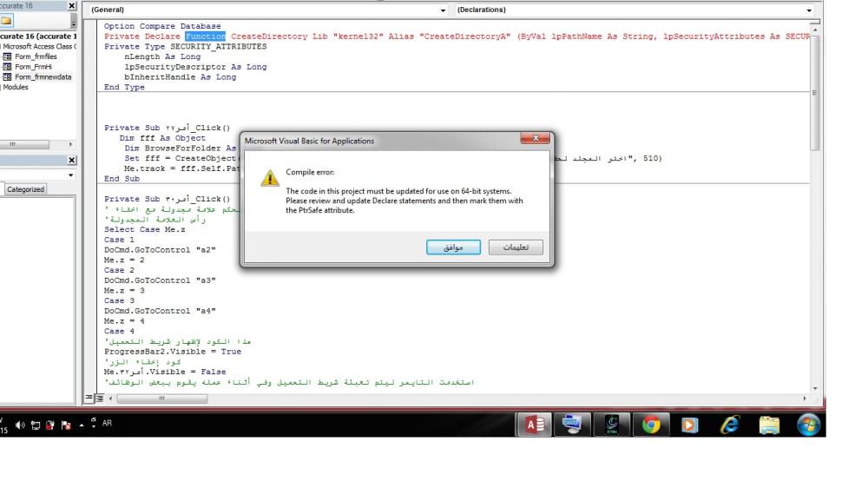Close the Project explorer panel
The height and width of the screenshot is (488, 868).
click(x=72, y=5)
